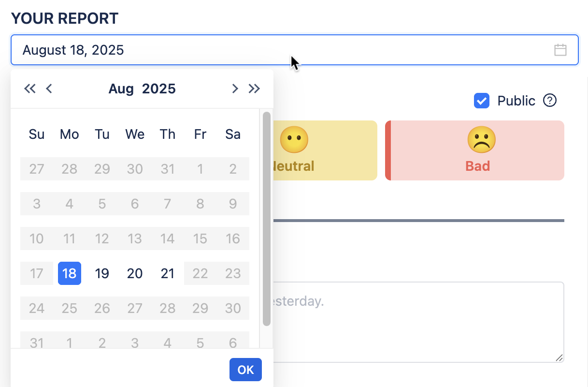Screen dimensions: 588x387
Task: Click the calendar icon in date field
Action: (560, 50)
